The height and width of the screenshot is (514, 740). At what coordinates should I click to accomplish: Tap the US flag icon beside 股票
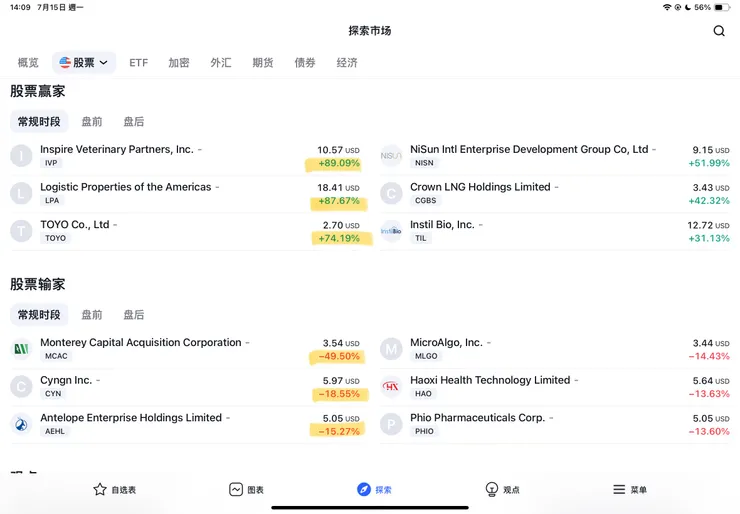click(65, 62)
